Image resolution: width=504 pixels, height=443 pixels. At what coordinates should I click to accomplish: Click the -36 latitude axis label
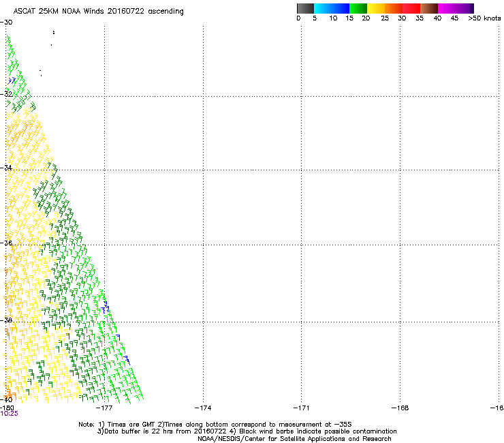[6, 243]
